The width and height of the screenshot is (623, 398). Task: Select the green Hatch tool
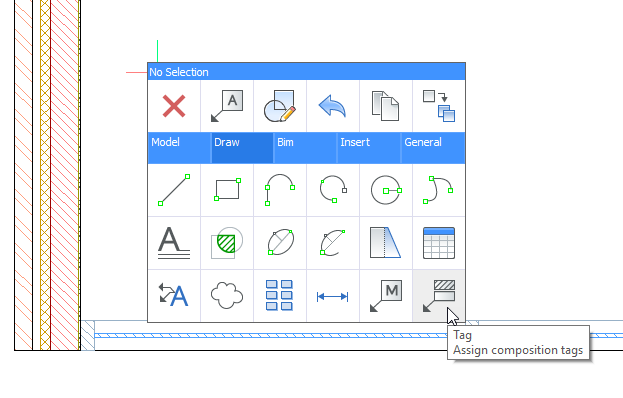[227, 243]
